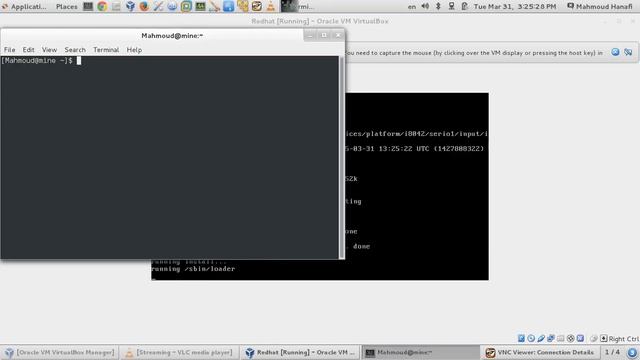
Task: Launch terminal from top panel launcher icon
Action: (88, 6)
